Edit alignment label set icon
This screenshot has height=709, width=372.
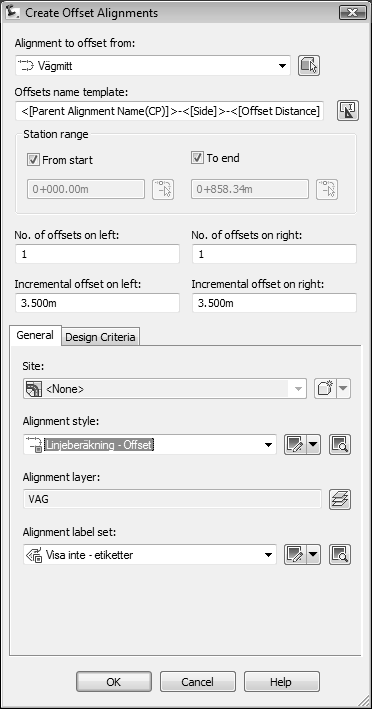[x=295, y=554]
